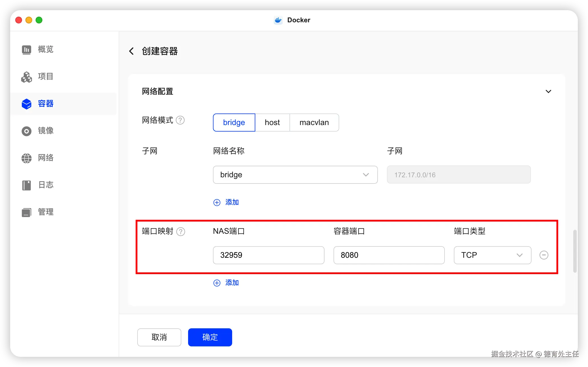Remove the port mapping with minus icon
The image size is (588, 367).
click(x=544, y=255)
